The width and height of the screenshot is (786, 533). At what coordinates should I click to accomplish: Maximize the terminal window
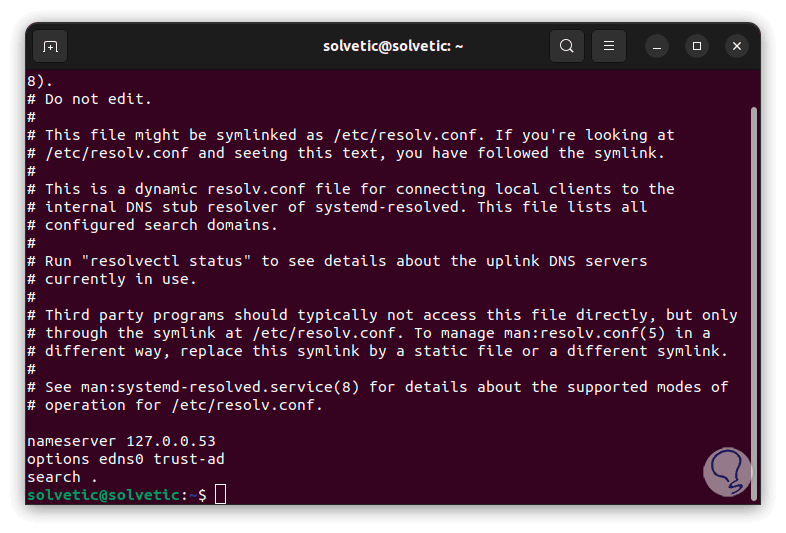[x=697, y=46]
